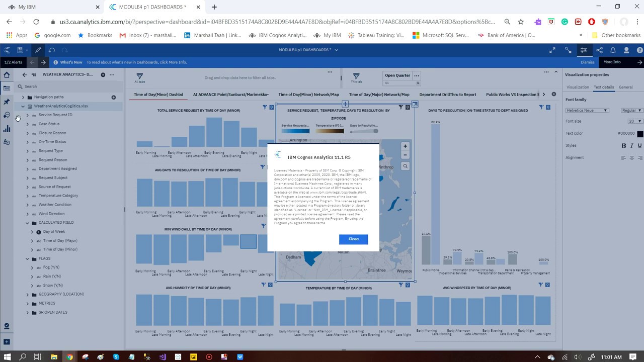Click the Redo arrow

point(64,50)
